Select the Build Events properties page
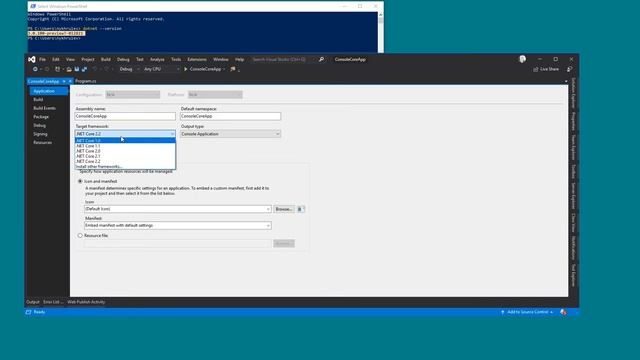The width and height of the screenshot is (640, 360). point(44,108)
